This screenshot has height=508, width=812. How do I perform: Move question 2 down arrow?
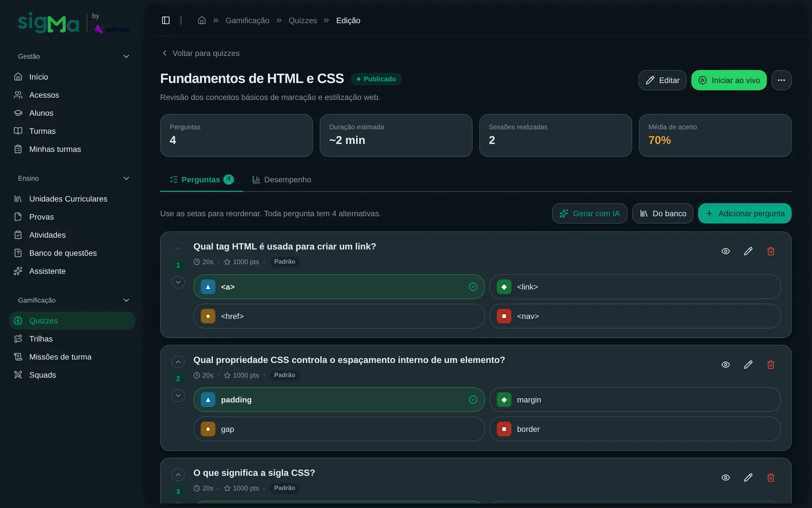click(178, 395)
